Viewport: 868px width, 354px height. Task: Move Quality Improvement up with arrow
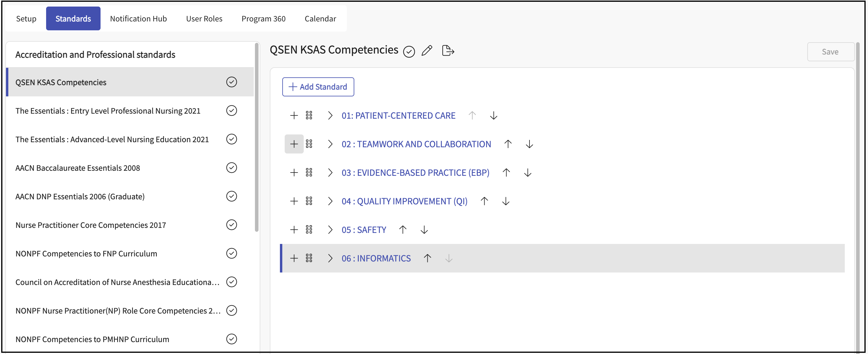[484, 201]
